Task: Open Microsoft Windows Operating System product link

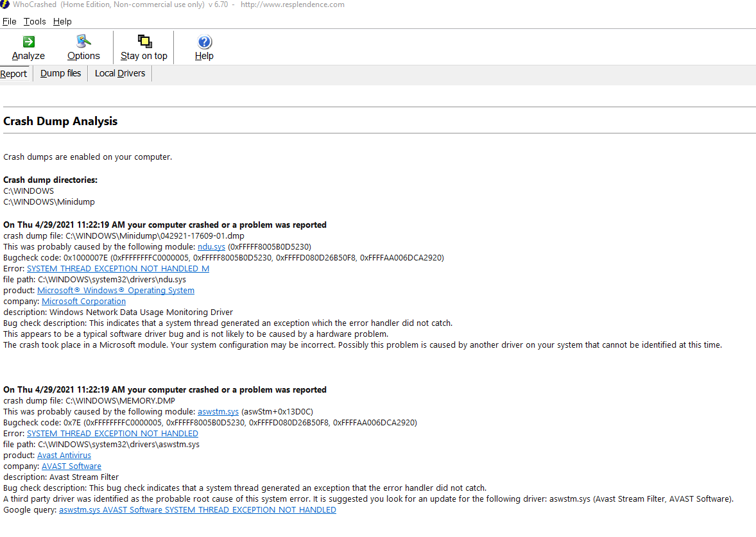Action: 116,290
